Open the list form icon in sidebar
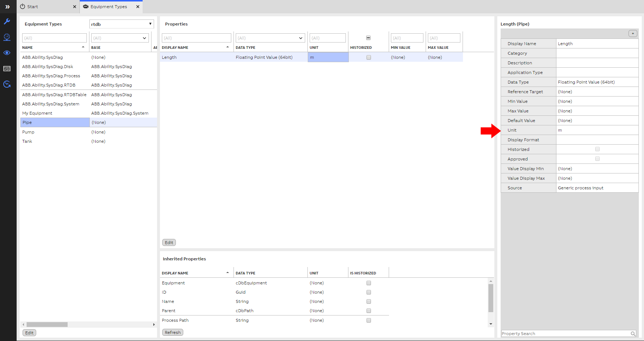 click(x=7, y=69)
